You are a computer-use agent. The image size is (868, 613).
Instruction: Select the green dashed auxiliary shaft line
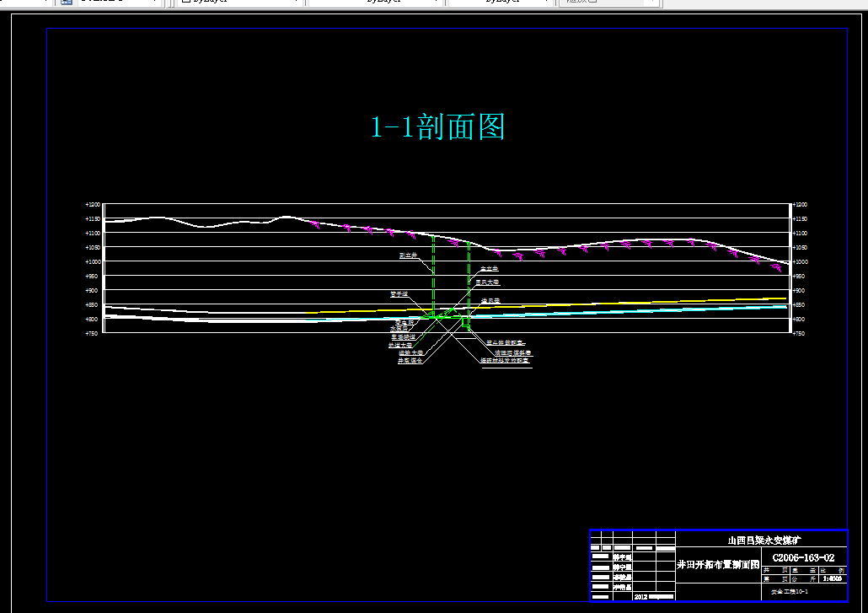(x=433, y=275)
